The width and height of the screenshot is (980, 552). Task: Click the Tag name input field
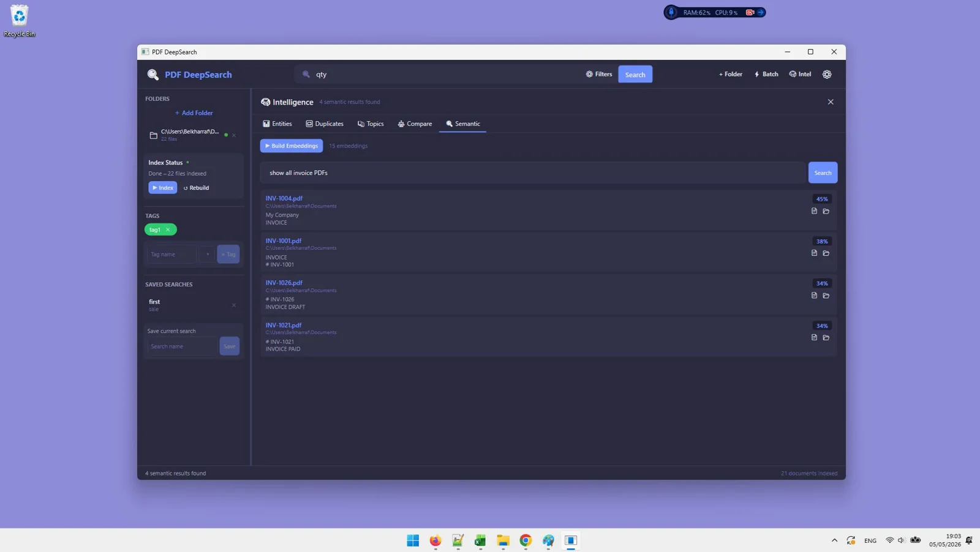tap(171, 254)
